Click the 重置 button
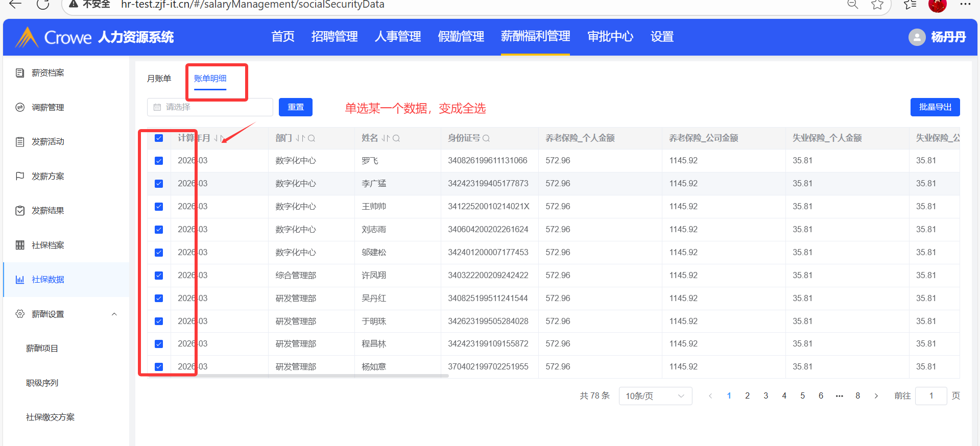Viewport: 980px width, 446px height. point(295,107)
